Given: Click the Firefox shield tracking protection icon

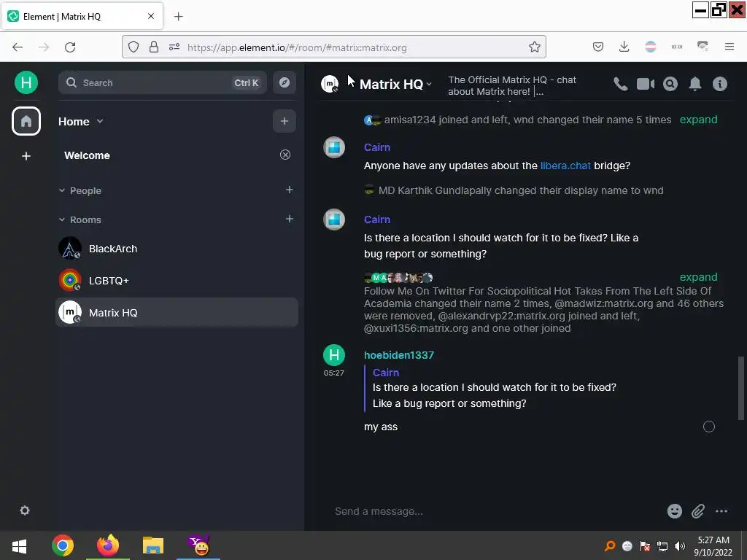Looking at the screenshot, I should (x=134, y=47).
